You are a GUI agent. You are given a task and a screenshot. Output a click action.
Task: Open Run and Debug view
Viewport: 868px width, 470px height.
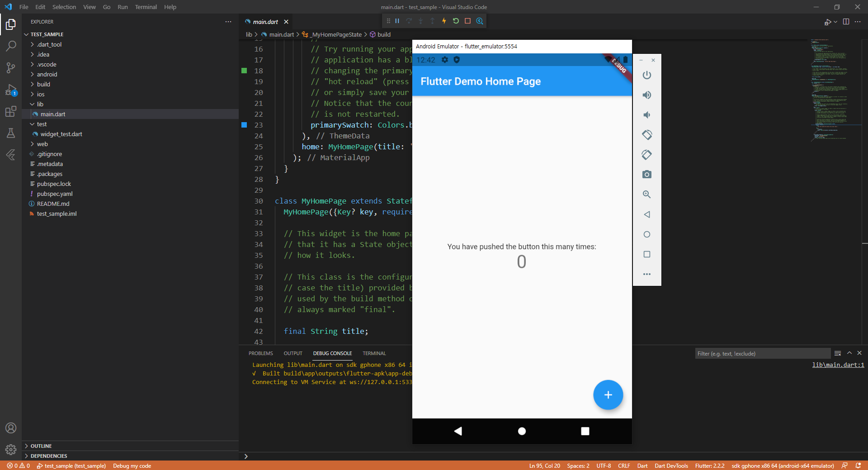[x=11, y=90]
